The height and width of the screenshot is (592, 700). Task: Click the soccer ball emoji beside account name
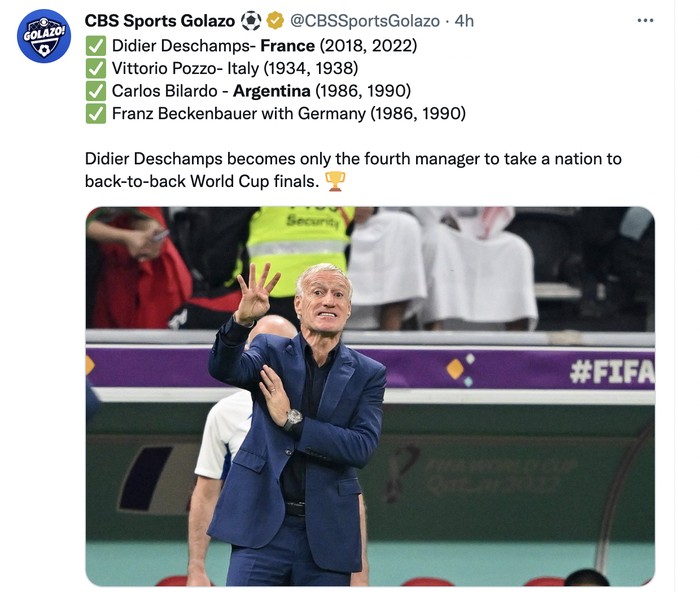click(250, 21)
